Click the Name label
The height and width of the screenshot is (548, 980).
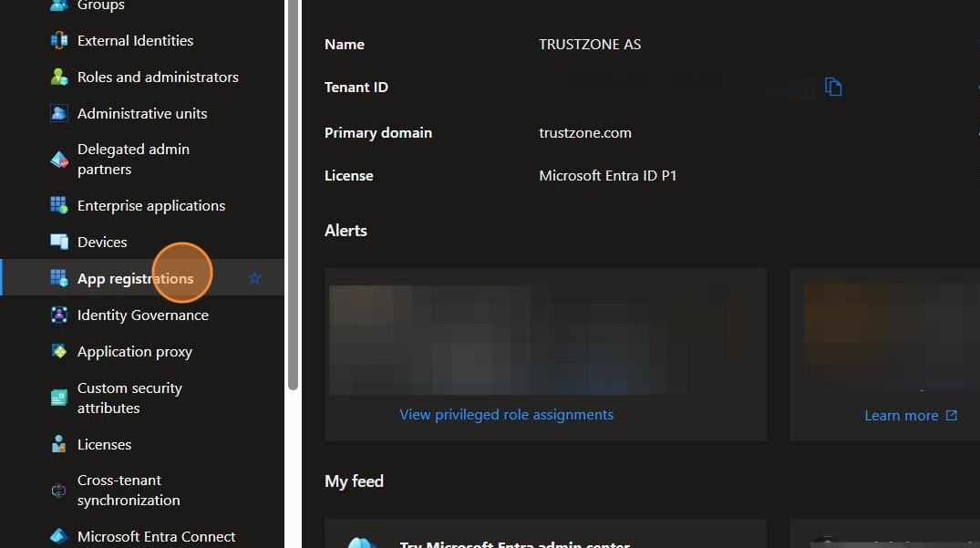coord(345,45)
